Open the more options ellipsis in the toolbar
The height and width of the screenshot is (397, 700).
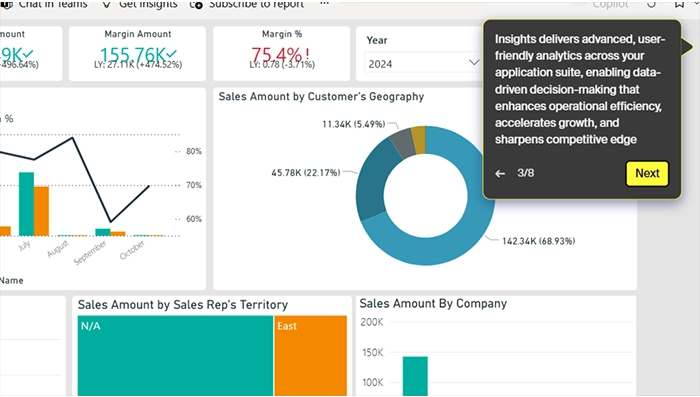pyautogui.click(x=325, y=3)
